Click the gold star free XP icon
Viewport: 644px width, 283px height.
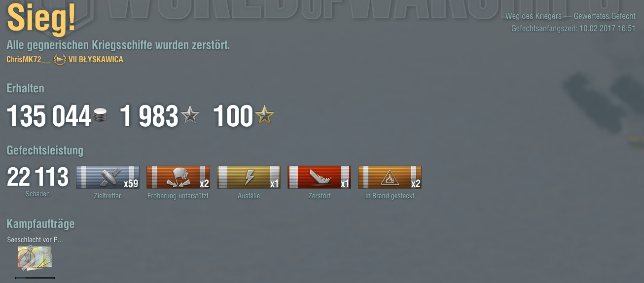[x=264, y=116]
